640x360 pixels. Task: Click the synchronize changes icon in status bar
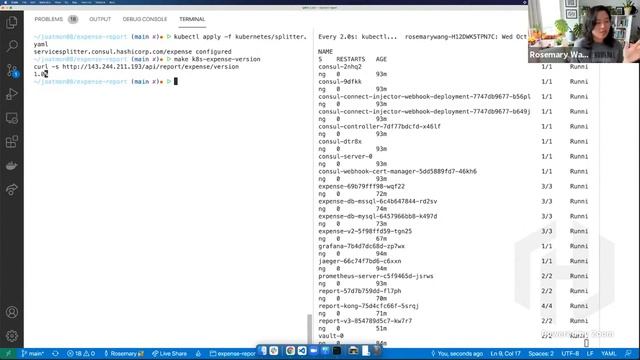coord(56,354)
